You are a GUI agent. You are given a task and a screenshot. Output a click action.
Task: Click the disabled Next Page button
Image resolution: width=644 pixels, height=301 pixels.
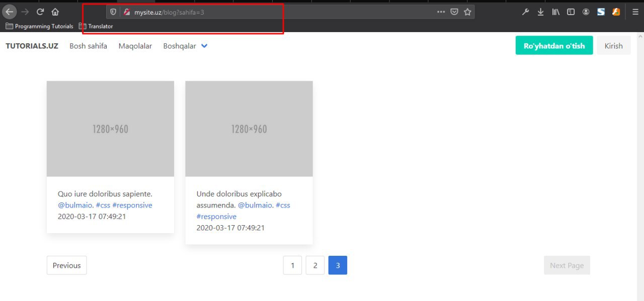point(567,265)
